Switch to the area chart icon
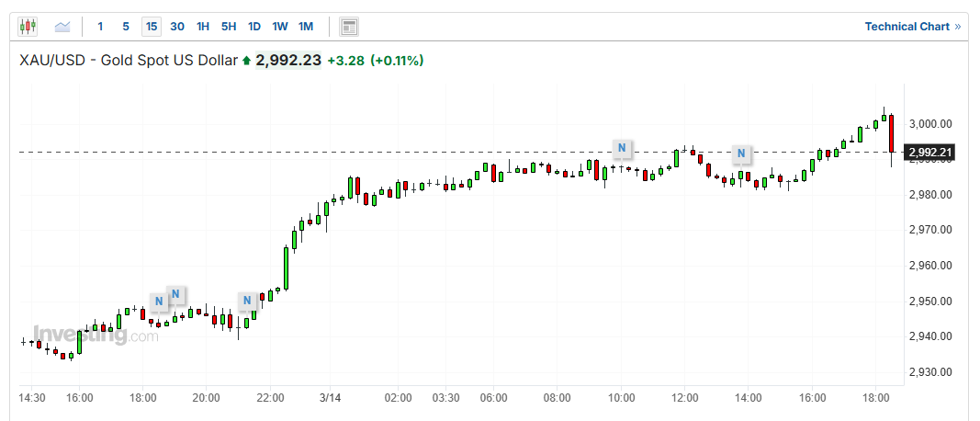 click(62, 27)
